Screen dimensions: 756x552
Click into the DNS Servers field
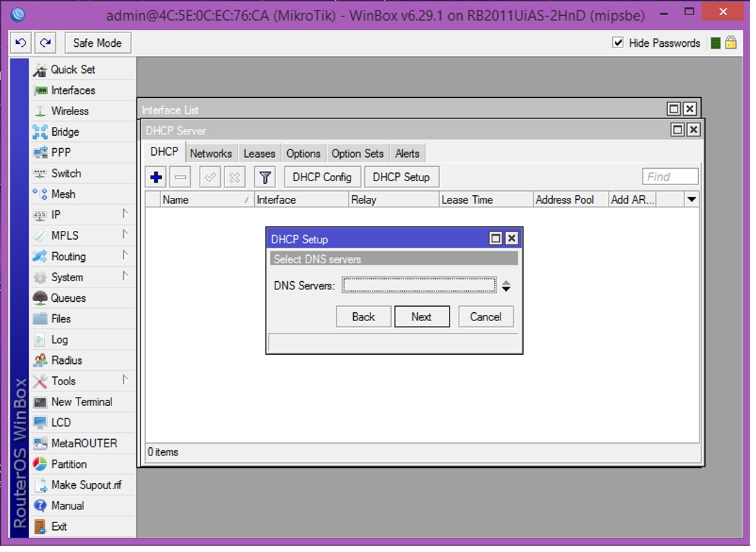(x=419, y=285)
